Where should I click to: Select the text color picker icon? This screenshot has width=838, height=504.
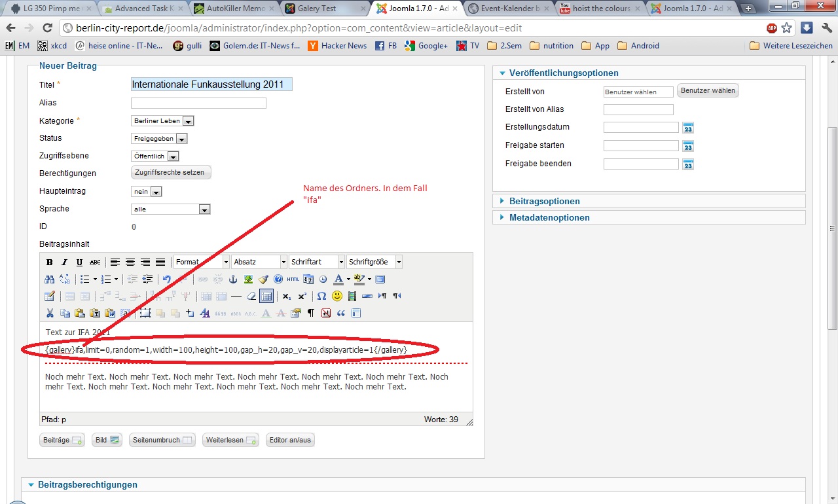click(338, 279)
